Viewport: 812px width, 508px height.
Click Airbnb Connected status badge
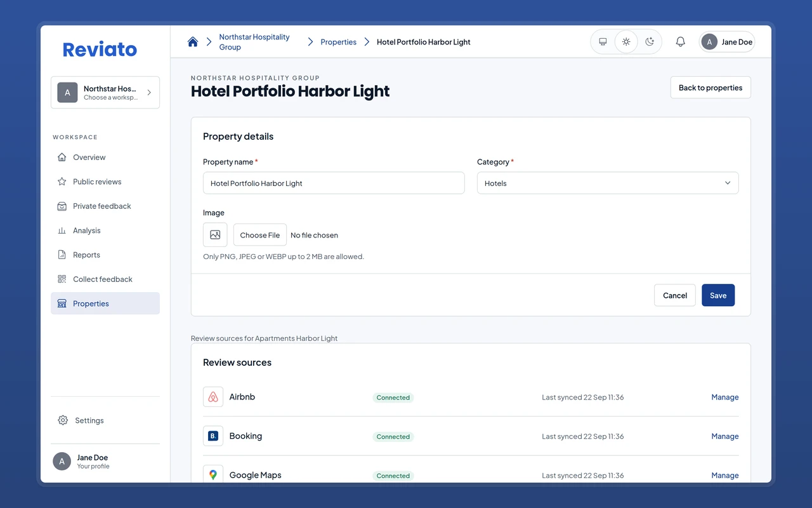coord(393,398)
